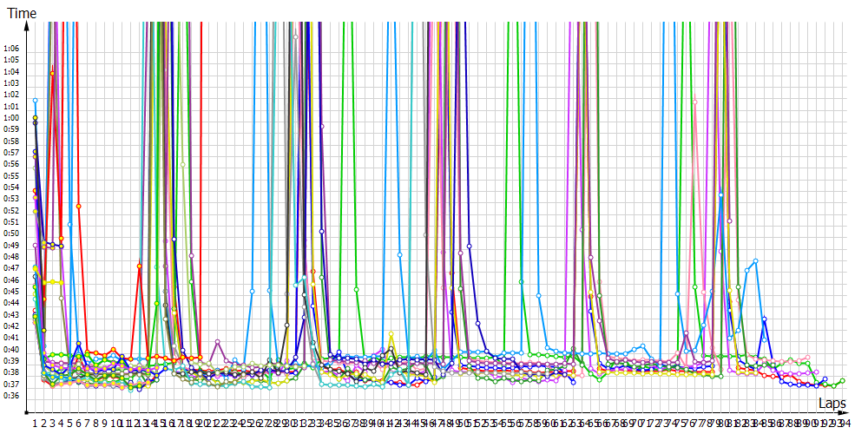
Task: Click the red data point near 0:52 on lap 6
Action: (78, 206)
